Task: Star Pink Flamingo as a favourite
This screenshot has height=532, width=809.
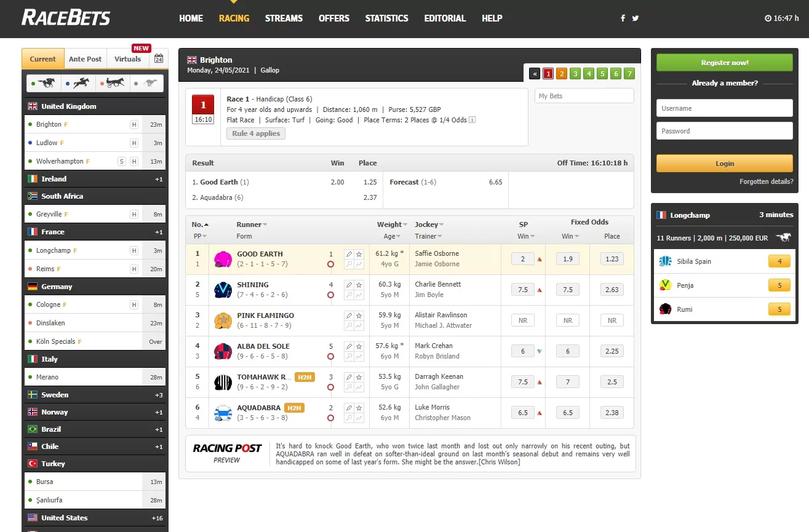Action: click(x=359, y=316)
